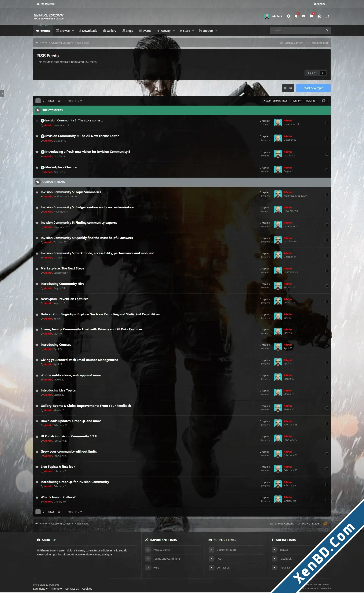The image size is (364, 593).
Task: Tick checkbox for What's New in Gallery?
Action: pos(327,499)
